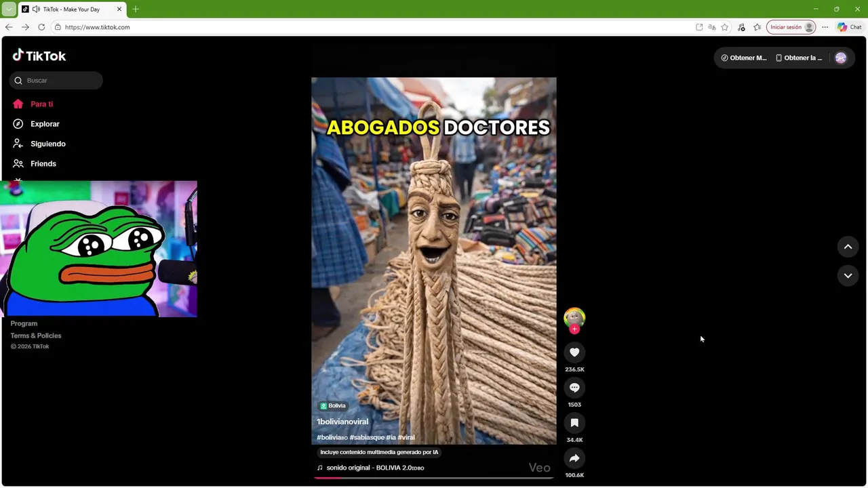Click the Pepe frog webcam overlay
The image size is (868, 488).
[x=98, y=249]
